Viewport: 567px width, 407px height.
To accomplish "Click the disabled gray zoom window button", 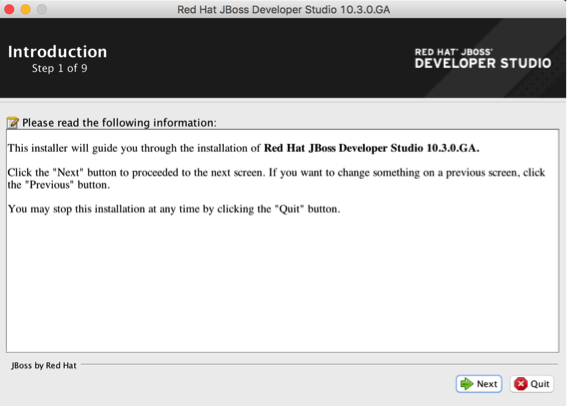I will [42, 9].
